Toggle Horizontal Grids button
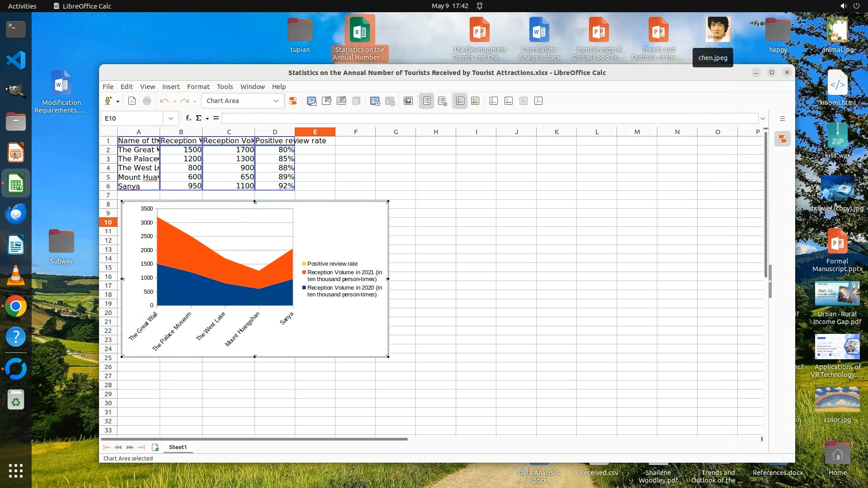 [460, 101]
